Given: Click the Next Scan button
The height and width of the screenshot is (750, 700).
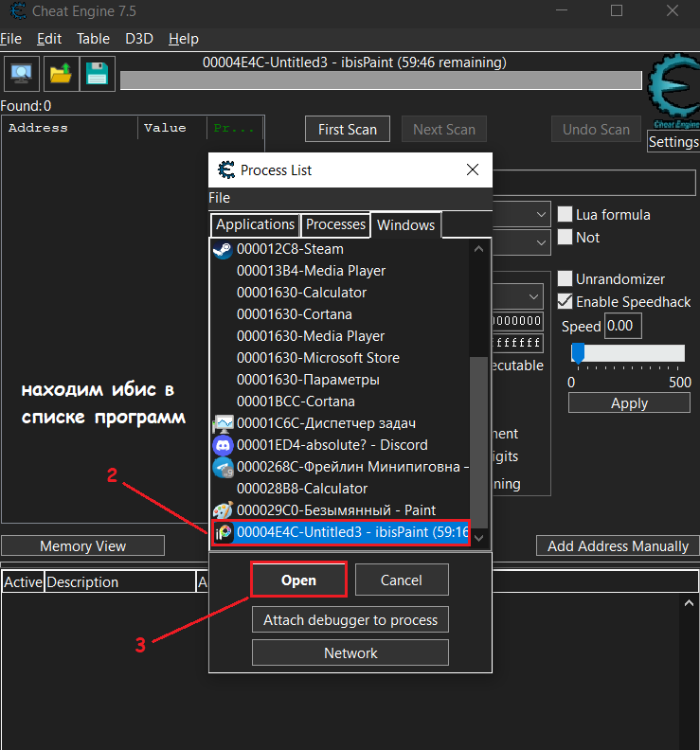Looking at the screenshot, I should coord(444,129).
